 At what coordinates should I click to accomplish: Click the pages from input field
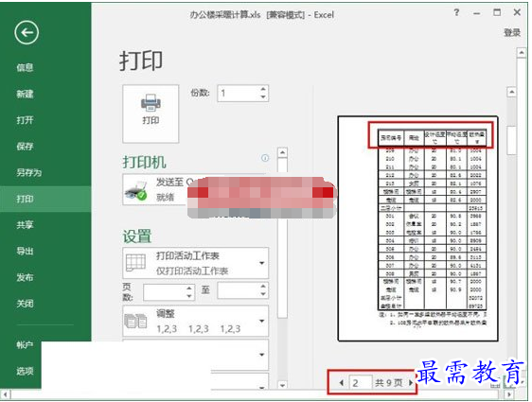coord(165,292)
